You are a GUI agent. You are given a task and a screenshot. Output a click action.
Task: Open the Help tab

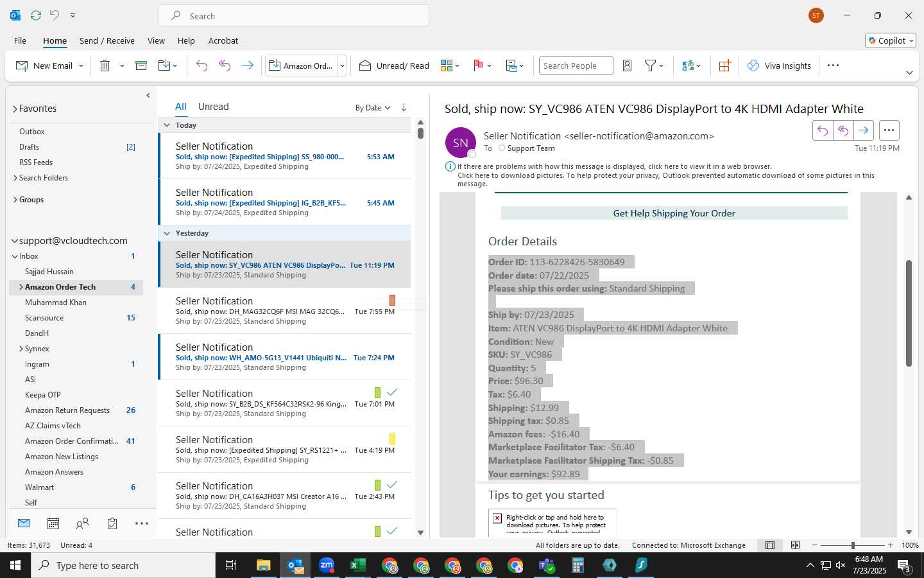tap(186, 40)
